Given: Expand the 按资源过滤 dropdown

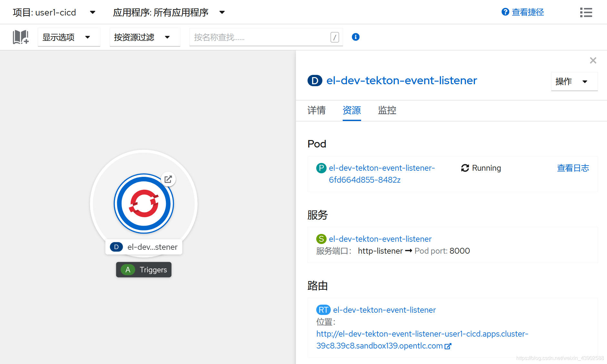Looking at the screenshot, I should pos(145,37).
